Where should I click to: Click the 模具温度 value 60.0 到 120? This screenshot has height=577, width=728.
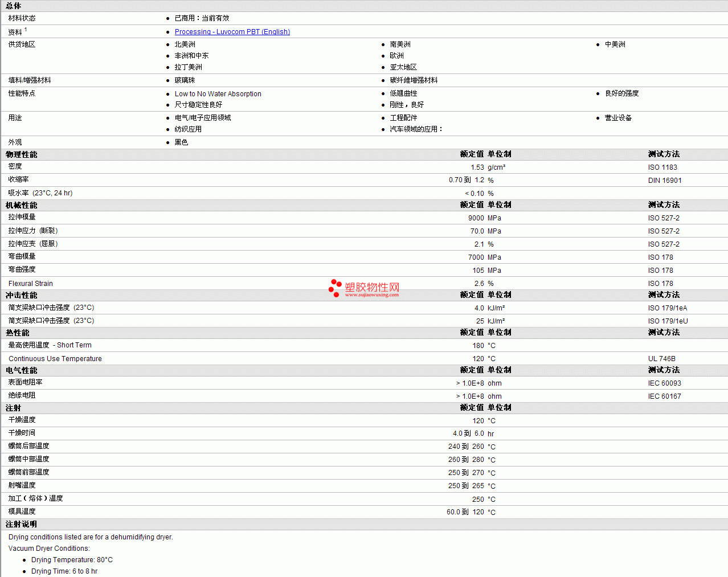click(465, 512)
